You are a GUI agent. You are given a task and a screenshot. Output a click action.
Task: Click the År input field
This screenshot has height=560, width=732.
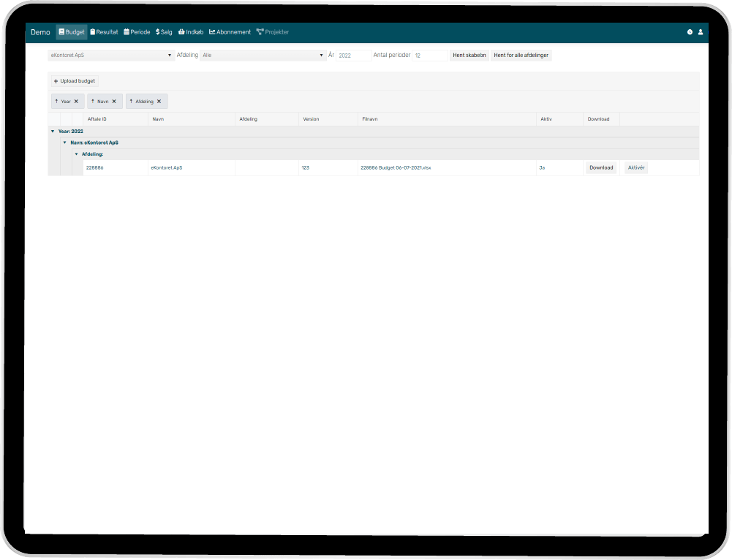pos(353,56)
